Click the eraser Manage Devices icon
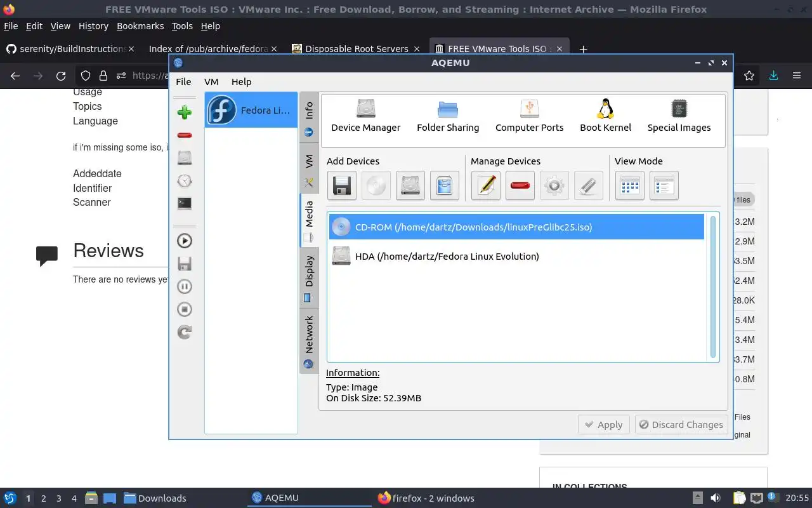 pos(589,185)
